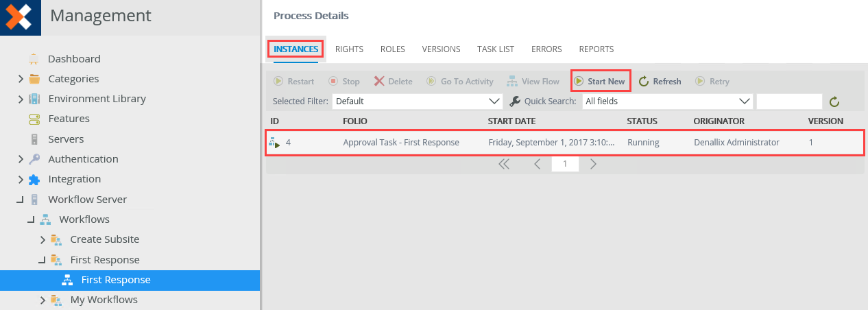Open the Selected Filter dropdown
Screen dimensions: 868x310
418,101
